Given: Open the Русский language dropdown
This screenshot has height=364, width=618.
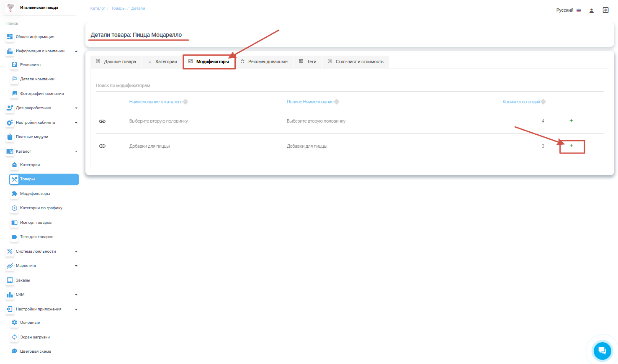Looking at the screenshot, I should click(x=568, y=10).
